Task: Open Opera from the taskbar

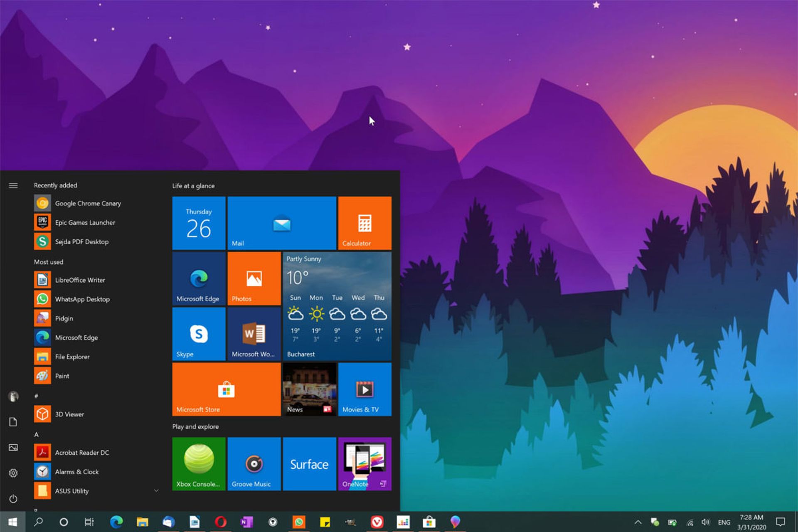Action: 221,522
